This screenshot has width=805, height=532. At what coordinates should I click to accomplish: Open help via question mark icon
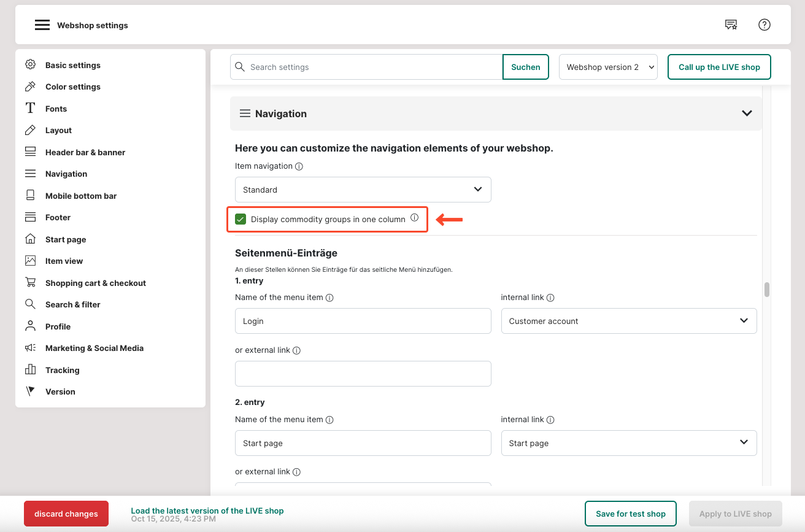pyautogui.click(x=764, y=25)
